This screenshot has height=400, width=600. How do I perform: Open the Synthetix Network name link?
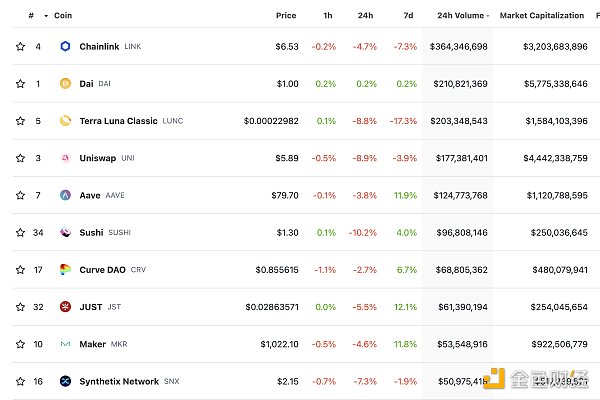[118, 381]
